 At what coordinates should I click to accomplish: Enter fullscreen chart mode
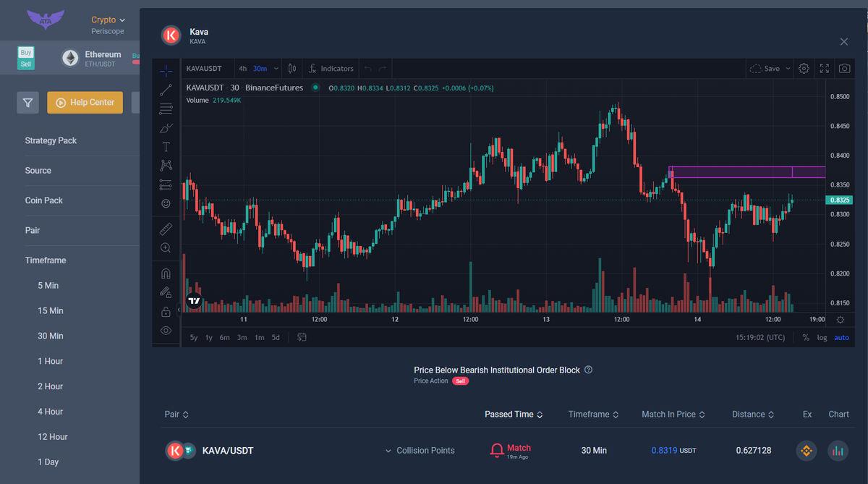coord(824,69)
